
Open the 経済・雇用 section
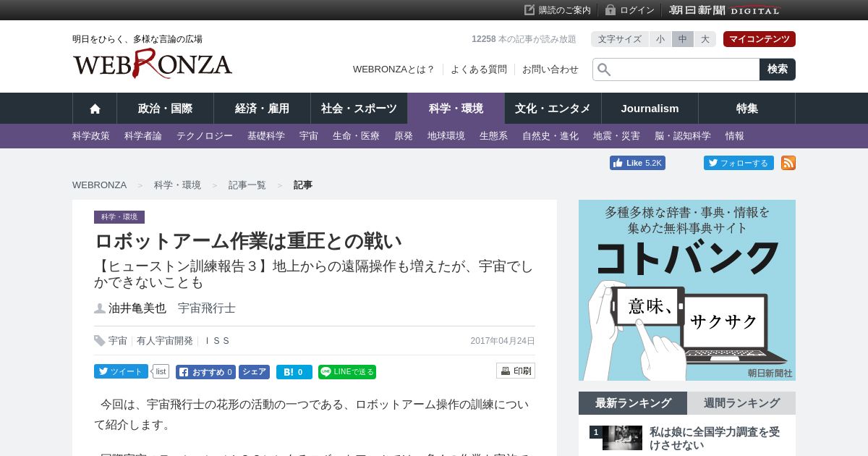(x=262, y=109)
